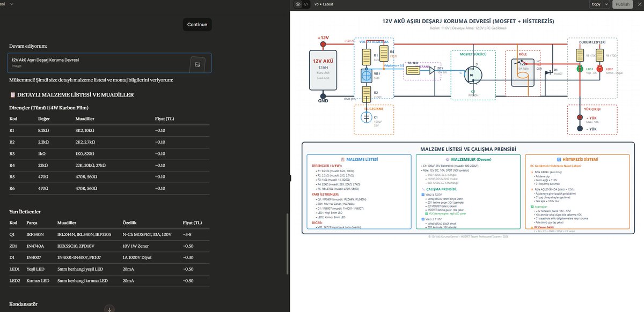Image resolution: width=644 pixels, height=312 pixels.
Task: Click the image icon on the artifact card
Action: (197, 64)
